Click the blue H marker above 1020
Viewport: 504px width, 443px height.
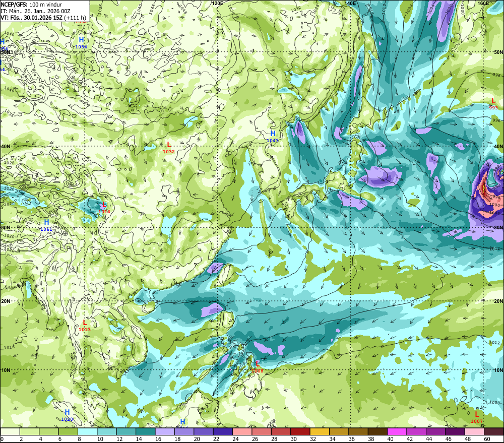(67, 412)
